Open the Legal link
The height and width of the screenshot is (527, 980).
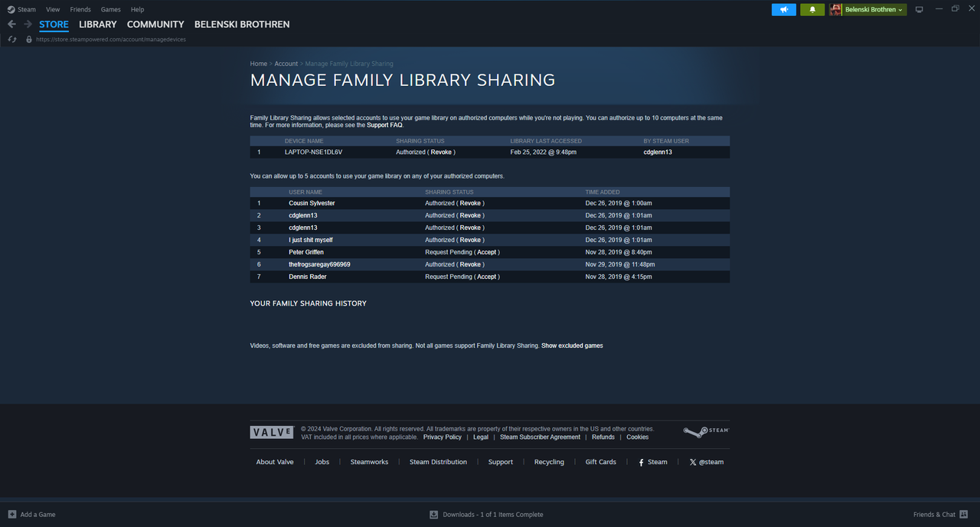[481, 437]
